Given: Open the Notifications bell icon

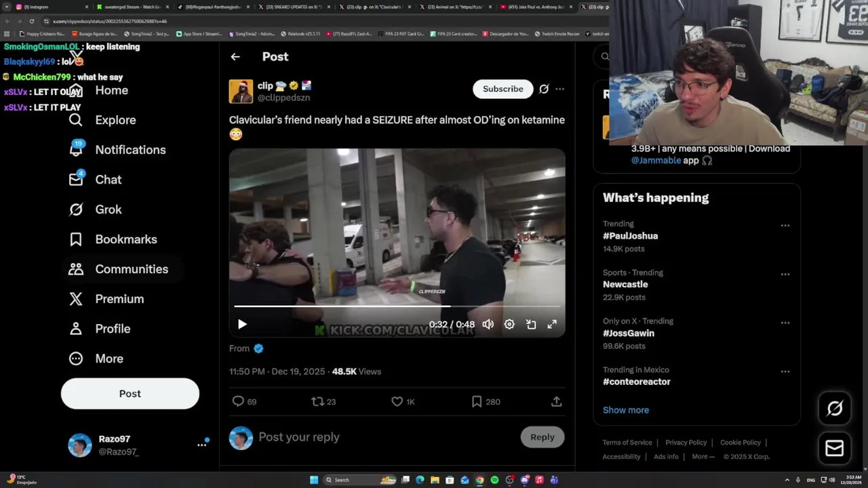Looking at the screenshot, I should [76, 149].
